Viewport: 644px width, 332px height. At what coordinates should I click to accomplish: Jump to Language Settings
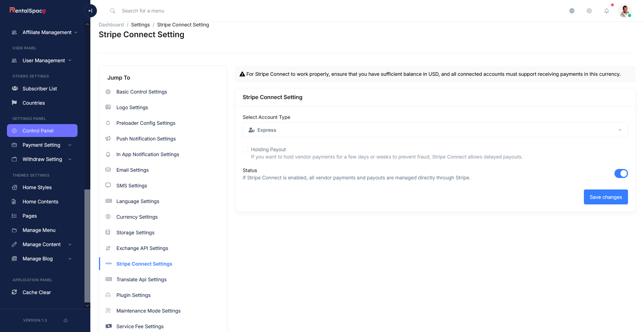point(138,201)
